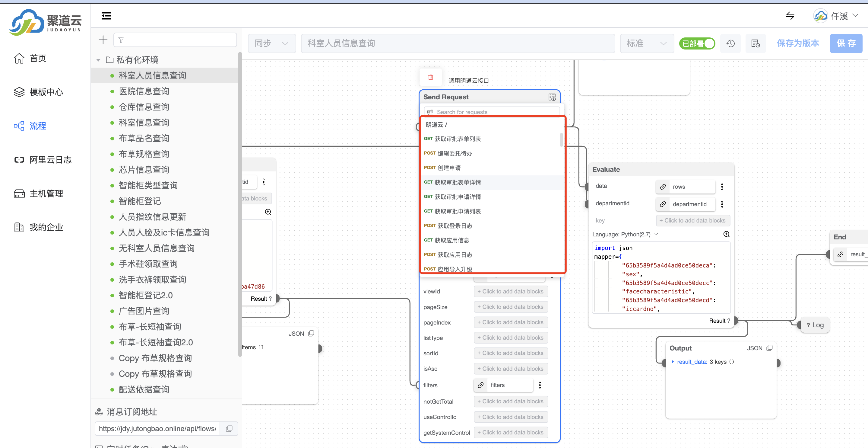Click End node result link icon
Viewport: 868px width, 448px height.
[840, 255]
